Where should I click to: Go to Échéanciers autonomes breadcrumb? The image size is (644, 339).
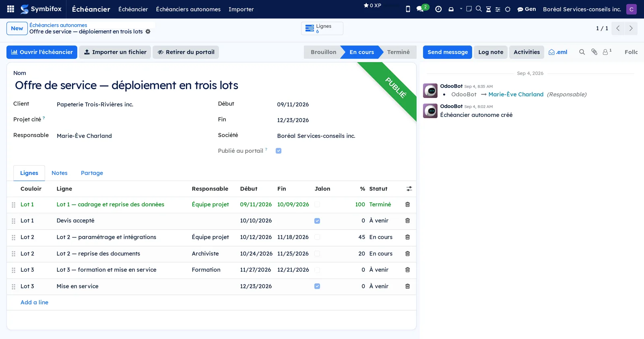point(58,25)
